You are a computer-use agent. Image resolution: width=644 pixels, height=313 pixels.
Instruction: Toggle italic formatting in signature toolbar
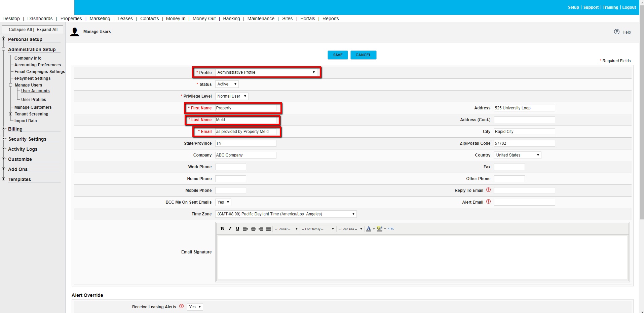[x=230, y=229]
